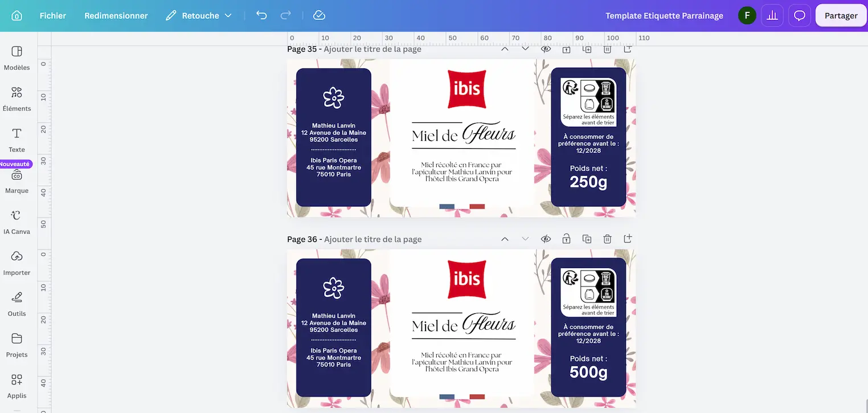
Task: Open the Projets folder panel
Action: pyautogui.click(x=17, y=346)
